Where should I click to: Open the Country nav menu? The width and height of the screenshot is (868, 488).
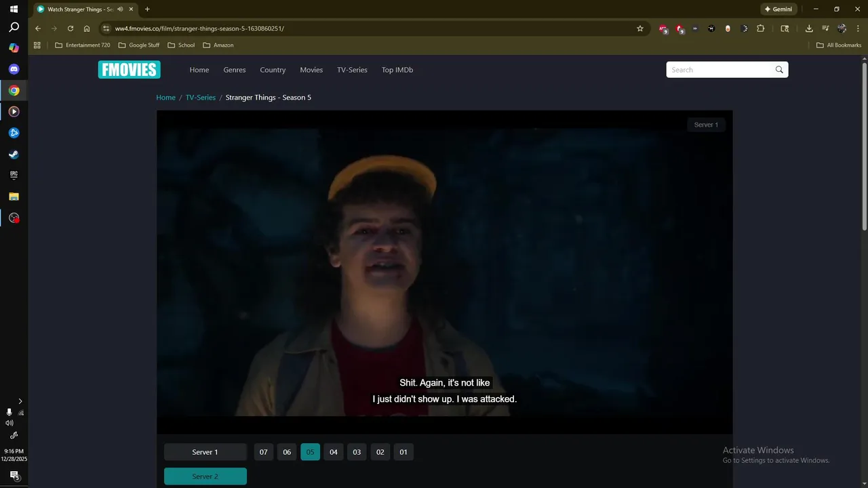[x=273, y=70]
